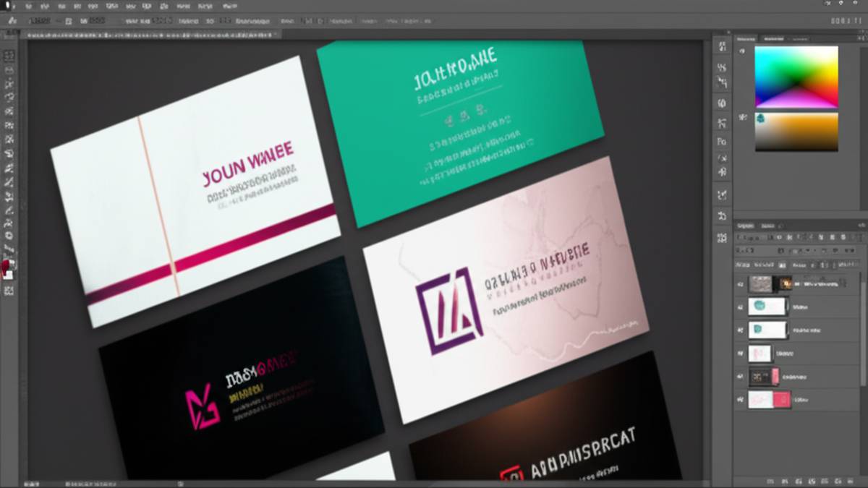The image size is (868, 488).
Task: Pick a color from the rainbow spectrum picker
Action: pos(796,77)
